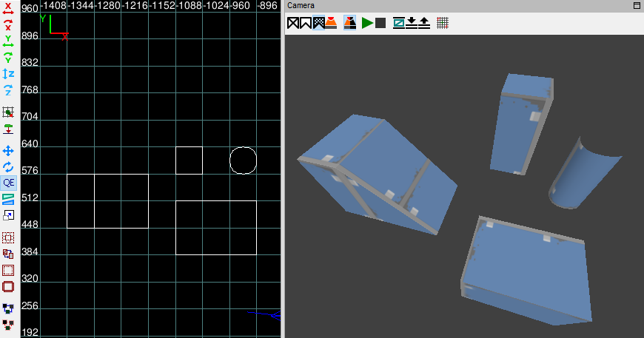The width and height of the screenshot is (644, 338).
Task: Flip selection along the X axis
Action: pos(8,9)
